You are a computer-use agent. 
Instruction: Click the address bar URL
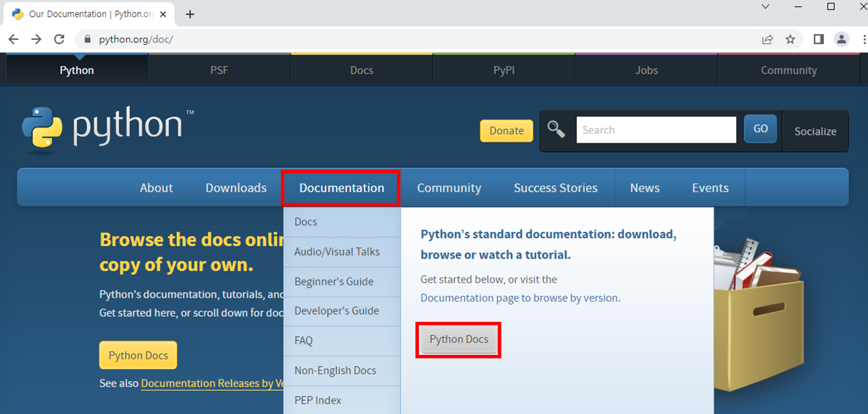(x=136, y=39)
